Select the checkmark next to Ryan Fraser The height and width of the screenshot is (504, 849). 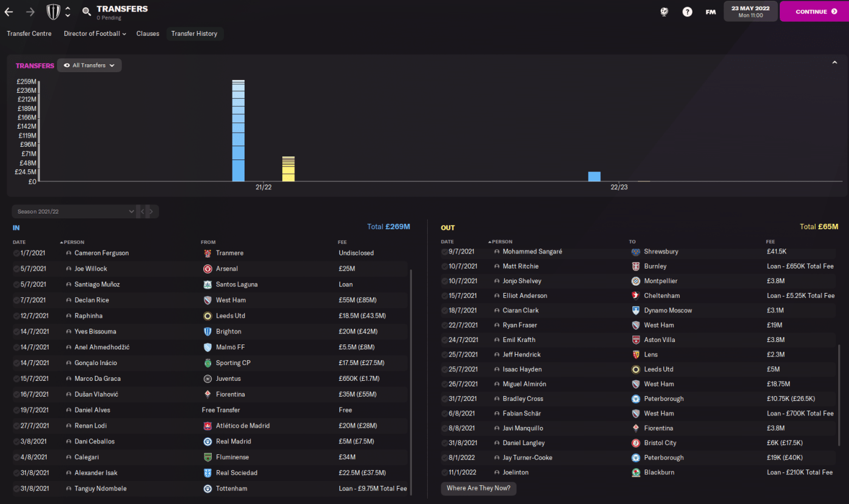coord(444,325)
